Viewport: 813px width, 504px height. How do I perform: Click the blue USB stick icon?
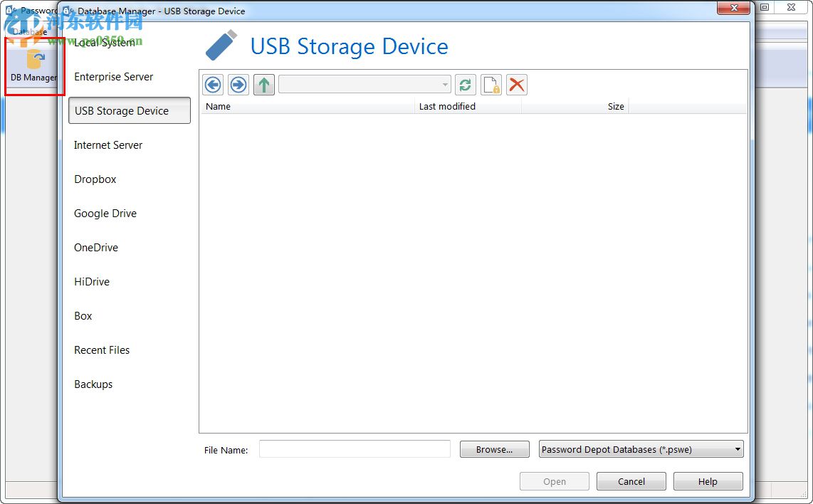coord(221,46)
